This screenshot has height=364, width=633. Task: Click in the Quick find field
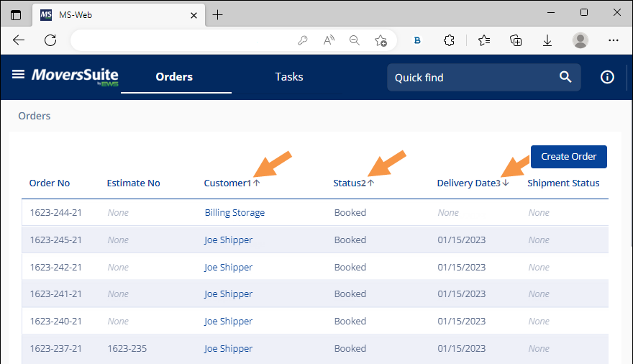(x=471, y=77)
